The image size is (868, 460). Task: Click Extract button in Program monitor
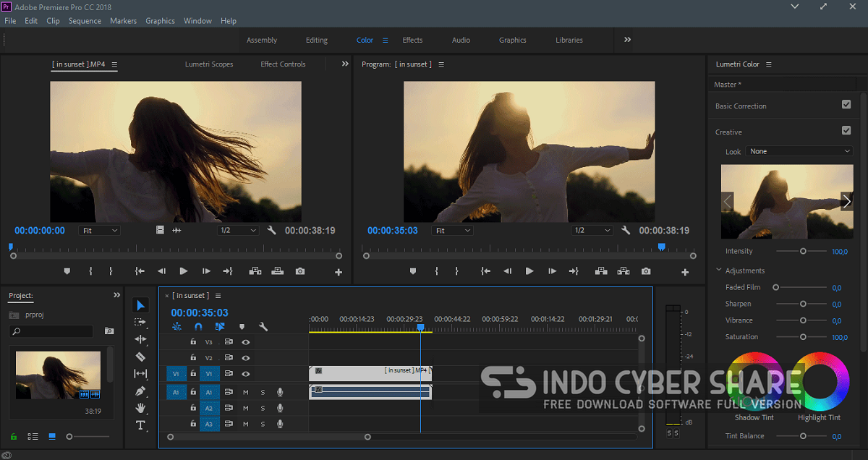[624, 271]
